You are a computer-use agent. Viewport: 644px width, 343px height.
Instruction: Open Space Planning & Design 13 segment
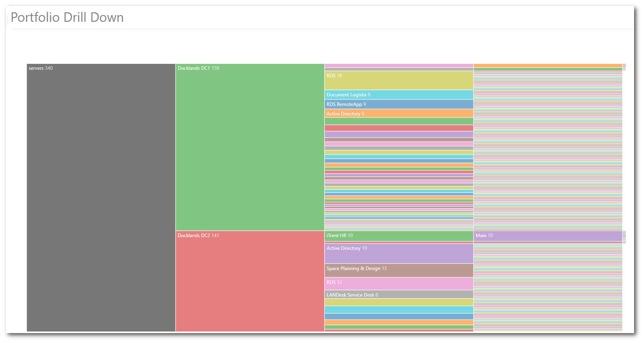click(x=399, y=270)
